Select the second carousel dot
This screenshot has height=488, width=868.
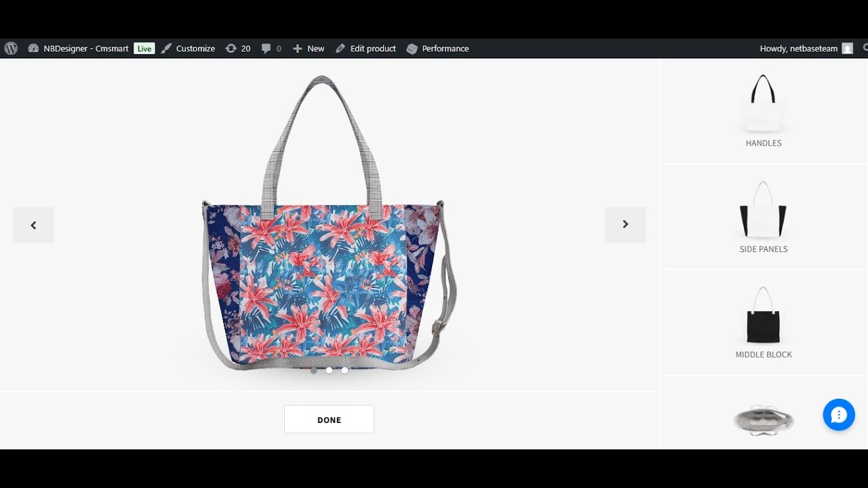point(329,370)
